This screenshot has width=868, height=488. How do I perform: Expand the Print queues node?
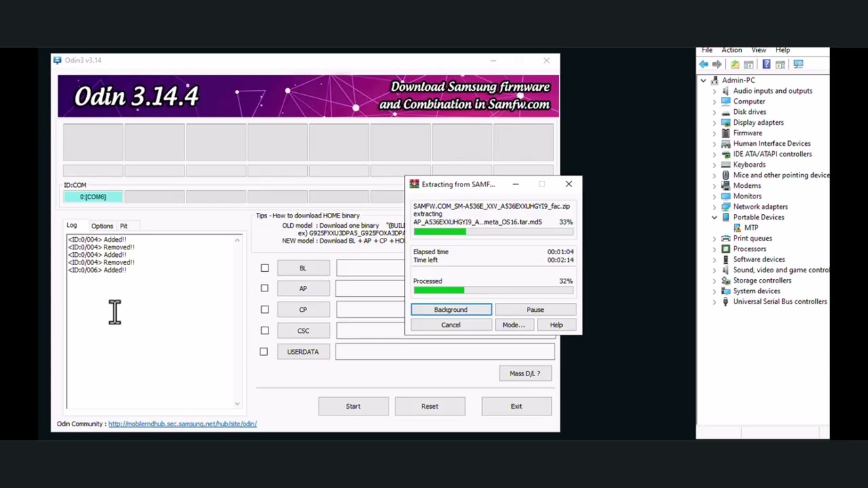[714, 239]
